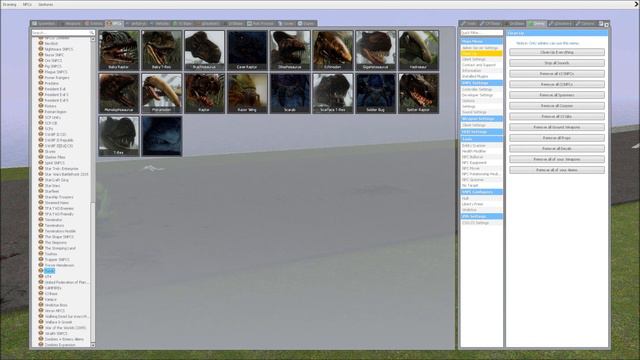Image resolution: width=640 pixels, height=360 pixels.
Task: Open Installed Plugins entry
Action: click(481, 76)
